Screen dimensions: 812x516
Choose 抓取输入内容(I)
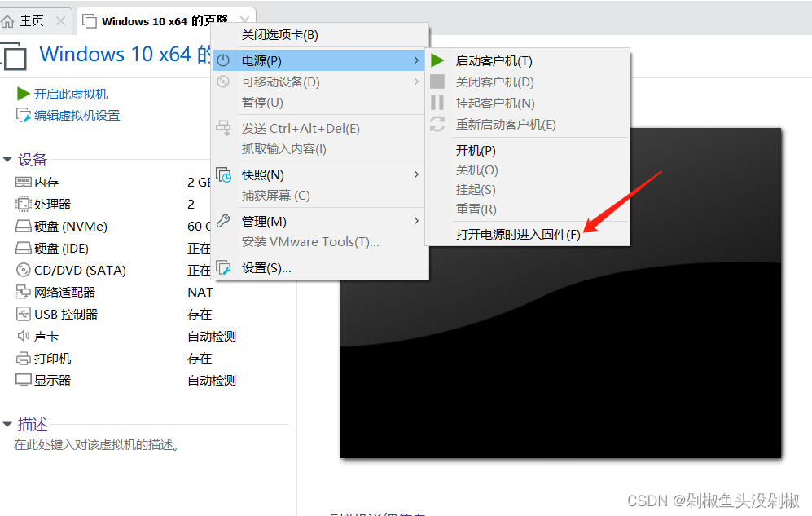[x=320, y=148]
